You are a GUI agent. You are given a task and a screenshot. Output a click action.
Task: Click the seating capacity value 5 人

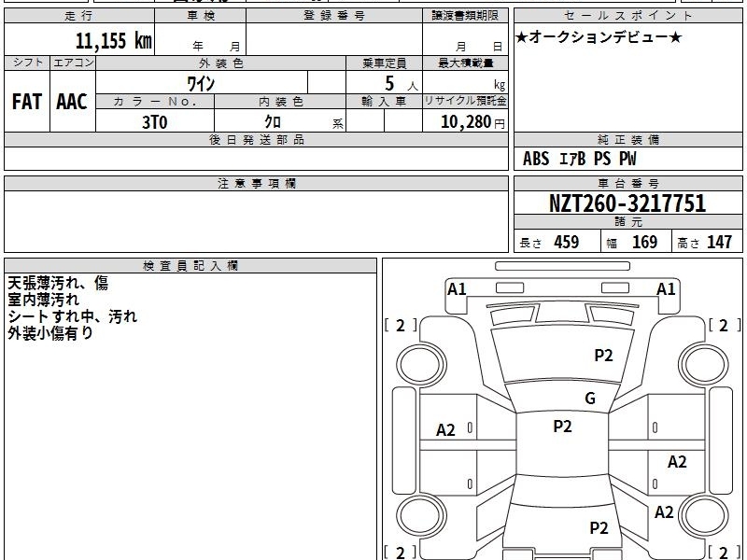(402, 84)
